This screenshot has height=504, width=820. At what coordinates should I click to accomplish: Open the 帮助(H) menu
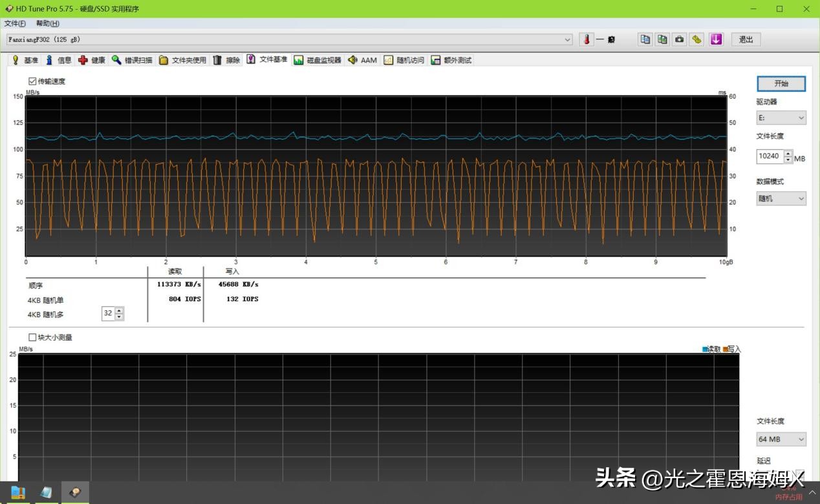coord(47,23)
